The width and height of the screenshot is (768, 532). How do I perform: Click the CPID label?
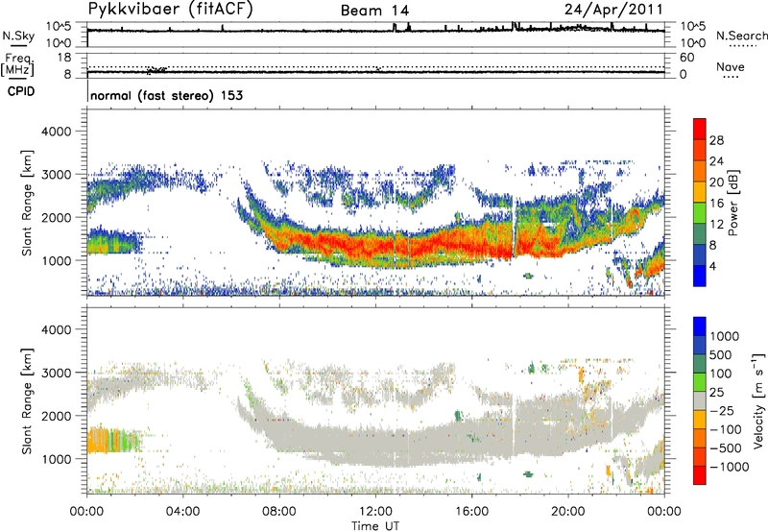pyautogui.click(x=21, y=91)
